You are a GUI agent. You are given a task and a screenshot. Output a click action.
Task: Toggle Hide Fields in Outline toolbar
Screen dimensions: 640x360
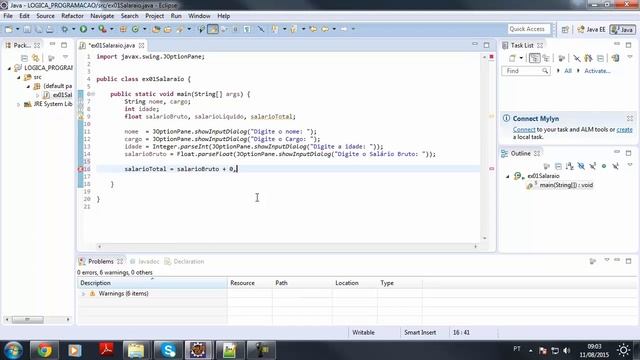pyautogui.click(x=581, y=166)
